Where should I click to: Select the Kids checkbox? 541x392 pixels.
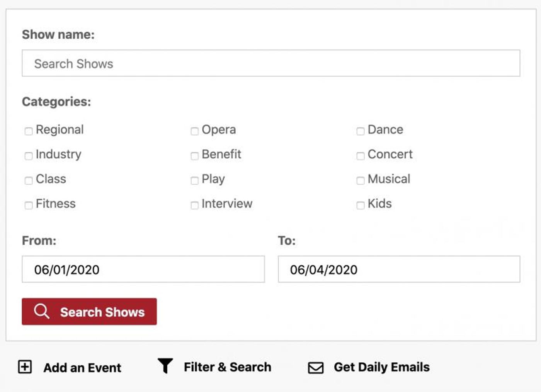(x=361, y=205)
